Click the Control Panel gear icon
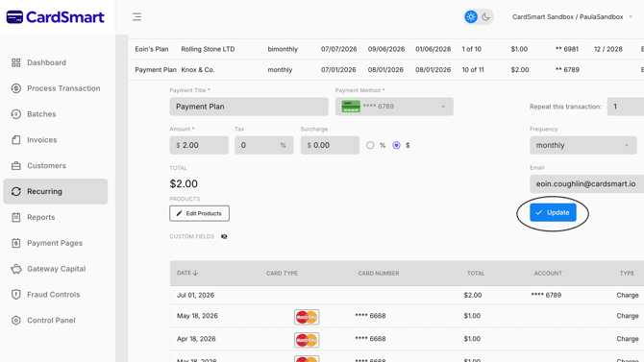The image size is (644, 362). 16,321
